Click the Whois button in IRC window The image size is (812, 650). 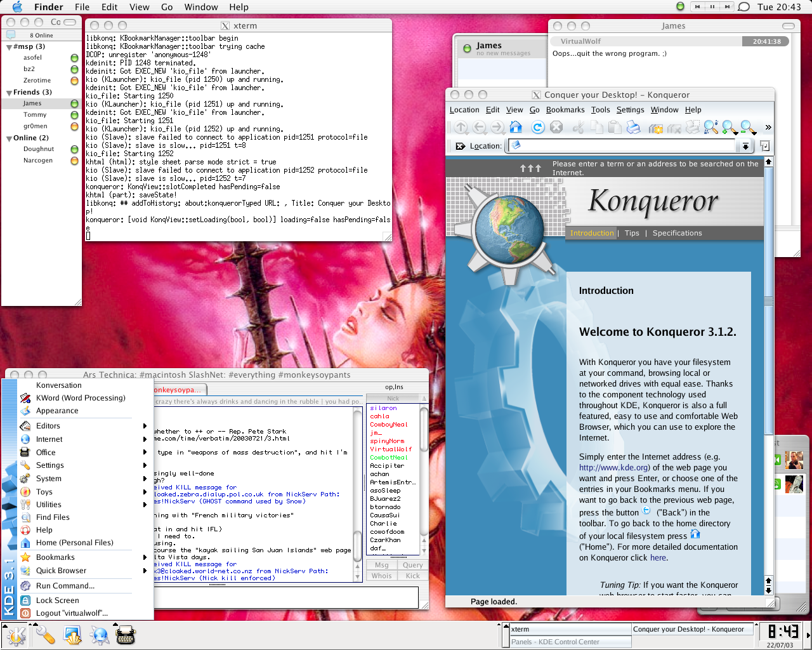(382, 576)
